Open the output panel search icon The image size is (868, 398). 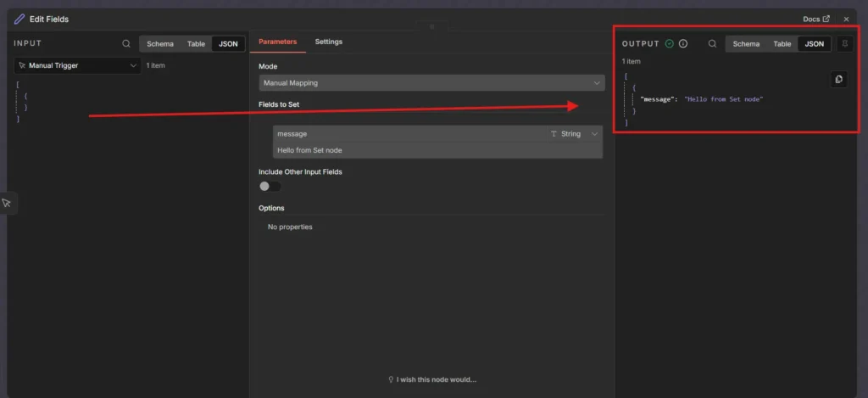pyautogui.click(x=712, y=44)
